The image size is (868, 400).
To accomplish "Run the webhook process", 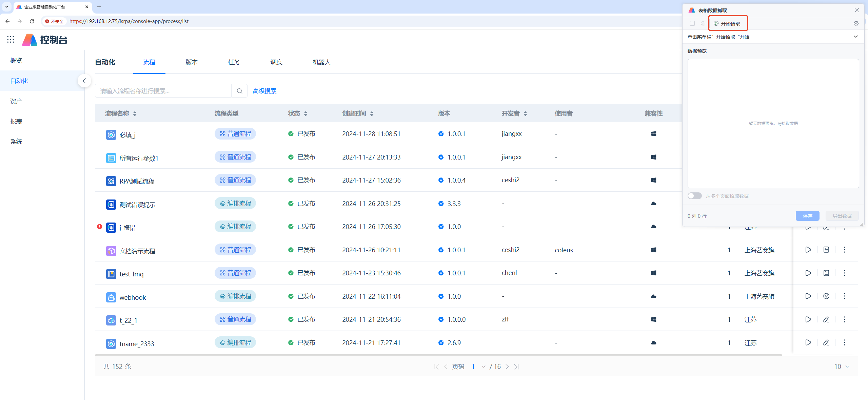I will 808,296.
